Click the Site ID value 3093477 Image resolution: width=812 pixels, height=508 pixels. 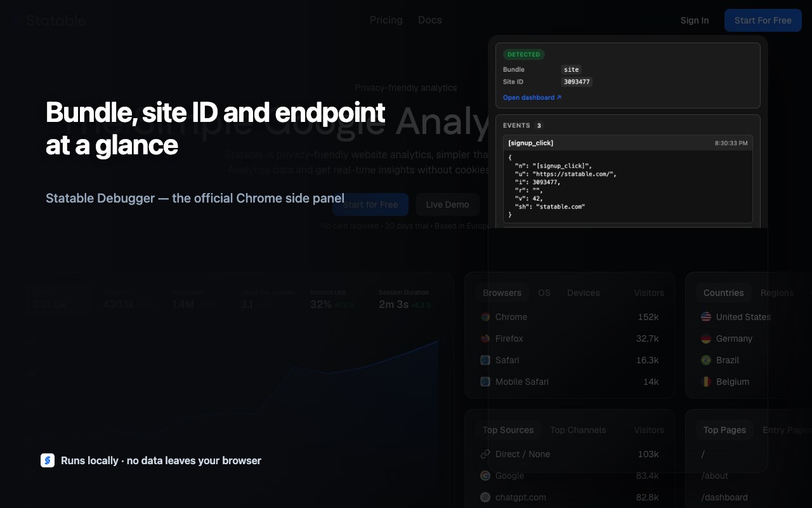[577, 82]
